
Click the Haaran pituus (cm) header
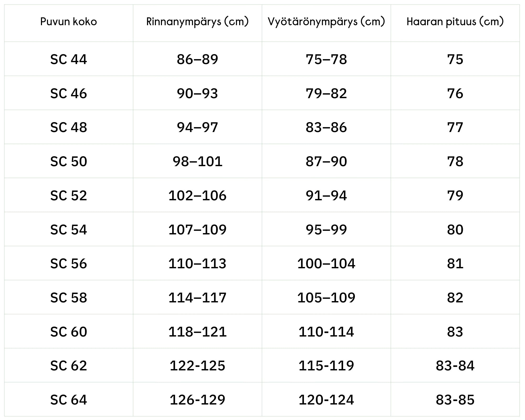(455, 22)
